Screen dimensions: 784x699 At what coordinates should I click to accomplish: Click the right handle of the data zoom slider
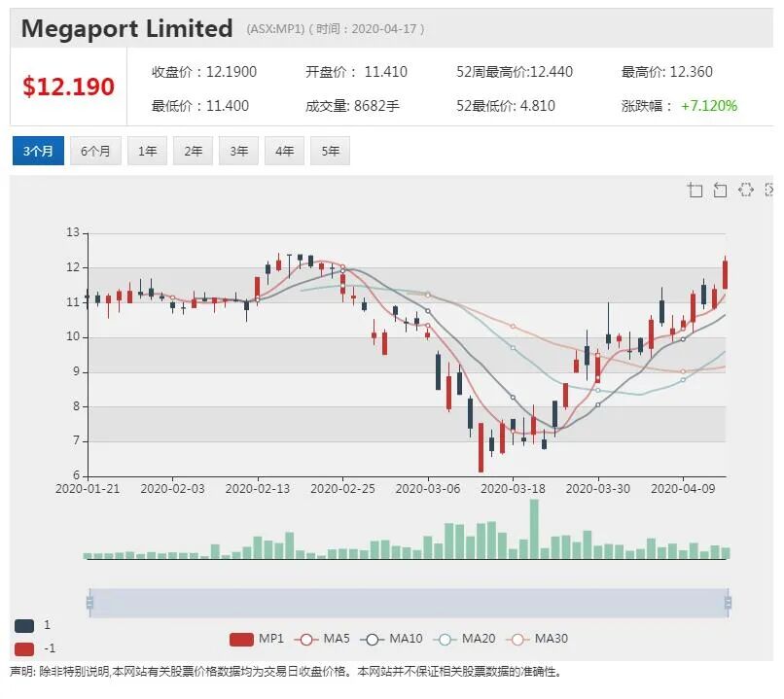pos(728,603)
